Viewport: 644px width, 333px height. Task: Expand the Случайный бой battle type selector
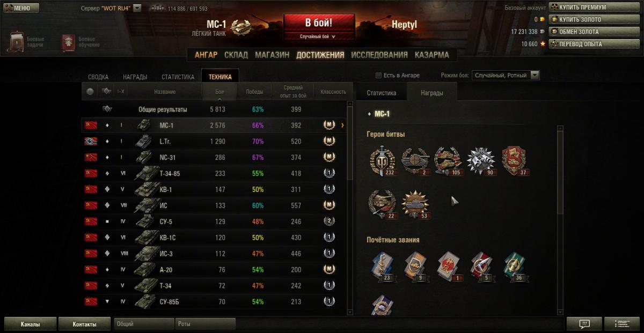click(x=319, y=36)
